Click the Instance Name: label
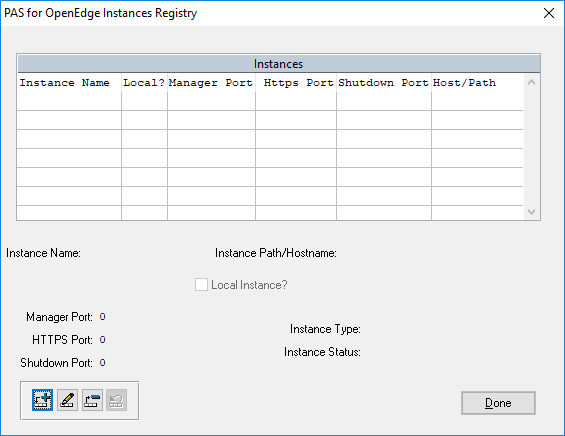This screenshot has width=565, height=436. click(43, 253)
